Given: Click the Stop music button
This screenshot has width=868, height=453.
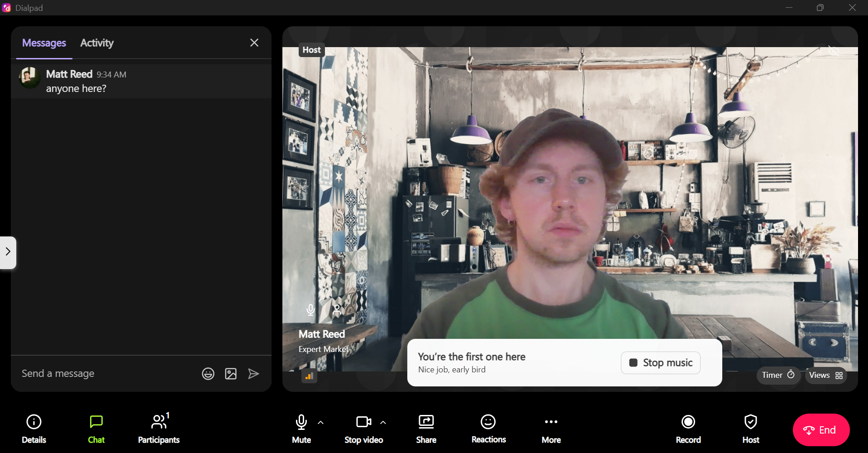Looking at the screenshot, I should 661,363.
